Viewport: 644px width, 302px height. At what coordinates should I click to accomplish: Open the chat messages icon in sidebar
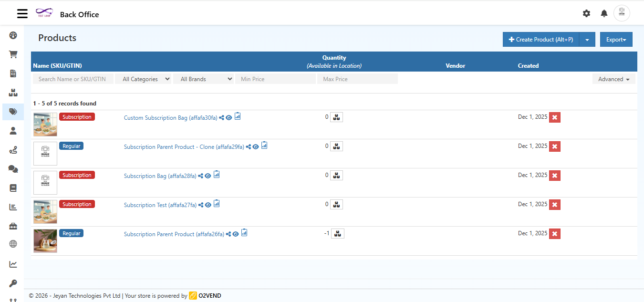pyautogui.click(x=13, y=168)
